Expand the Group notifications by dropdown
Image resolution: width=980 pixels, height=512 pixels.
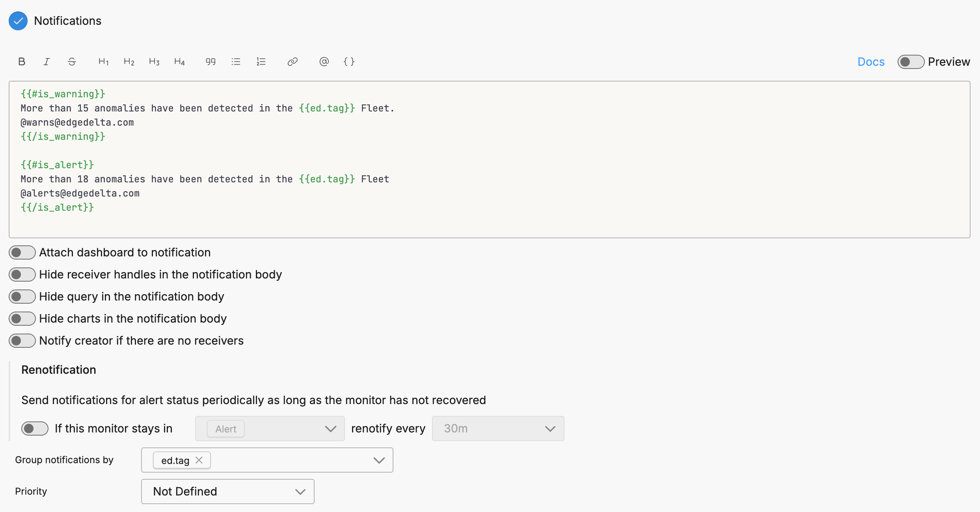tap(379, 460)
